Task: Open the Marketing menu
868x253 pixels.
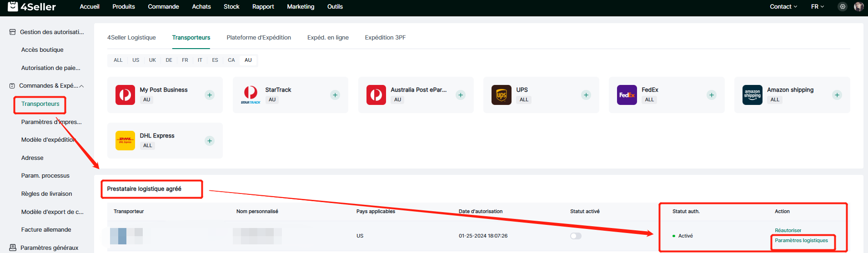Action: (x=301, y=7)
